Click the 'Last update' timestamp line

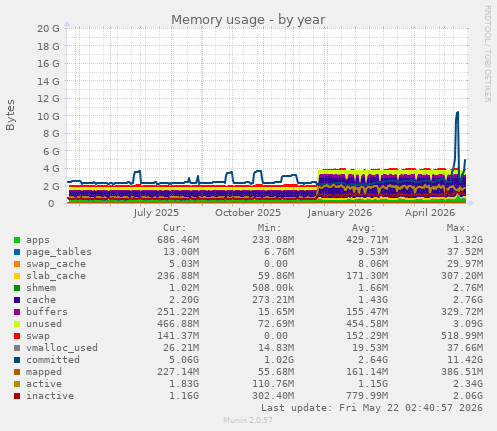[372, 408]
